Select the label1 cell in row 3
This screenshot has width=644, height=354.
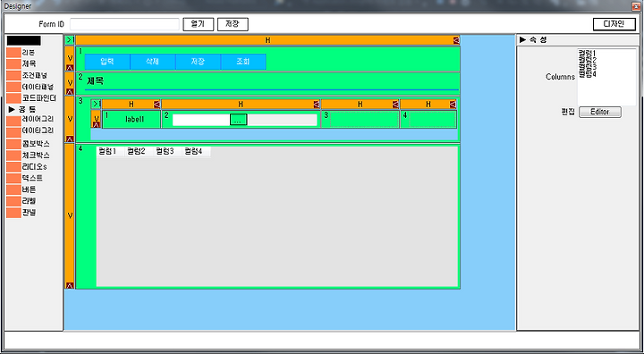pyautogui.click(x=131, y=119)
